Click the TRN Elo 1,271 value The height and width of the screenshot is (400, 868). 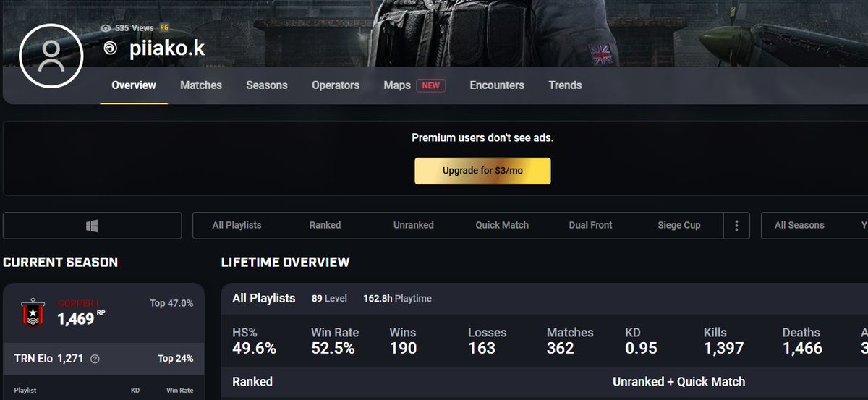click(x=49, y=359)
